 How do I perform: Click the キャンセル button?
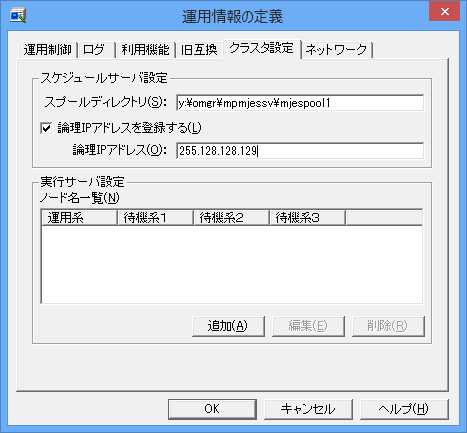(x=308, y=409)
